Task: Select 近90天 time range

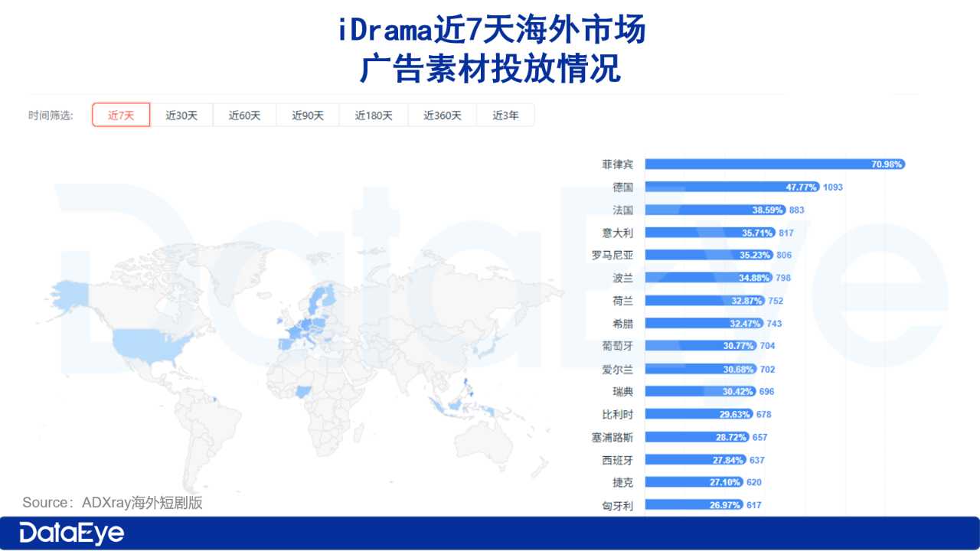Action: (308, 116)
